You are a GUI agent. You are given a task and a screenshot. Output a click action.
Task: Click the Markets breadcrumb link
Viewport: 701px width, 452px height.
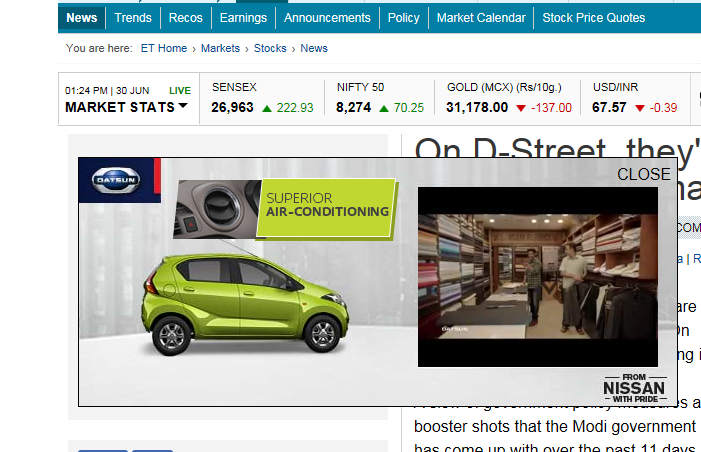[220, 48]
